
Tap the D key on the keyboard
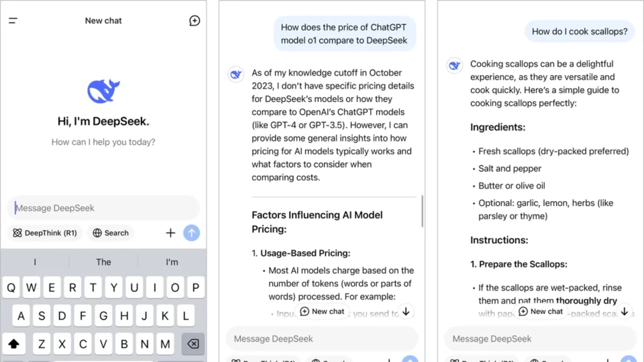(62, 316)
